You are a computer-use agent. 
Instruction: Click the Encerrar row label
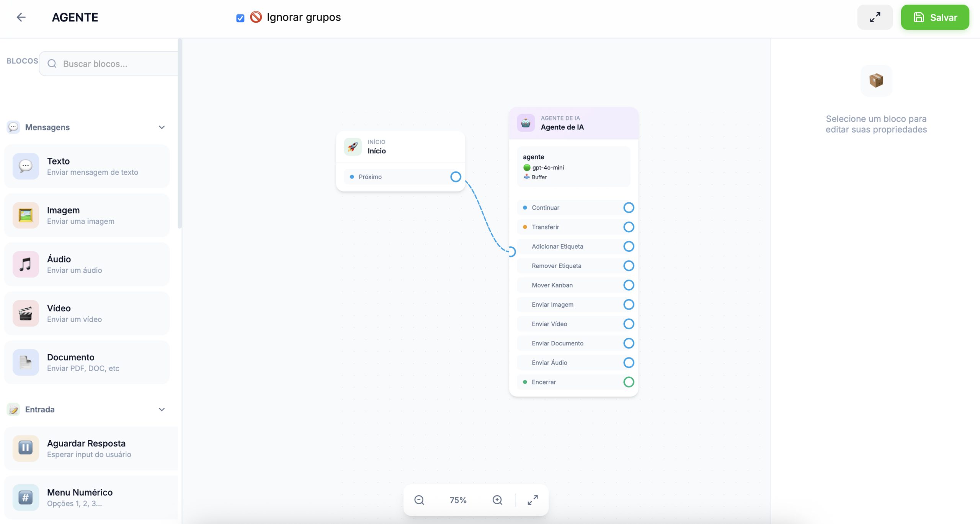[544, 382]
